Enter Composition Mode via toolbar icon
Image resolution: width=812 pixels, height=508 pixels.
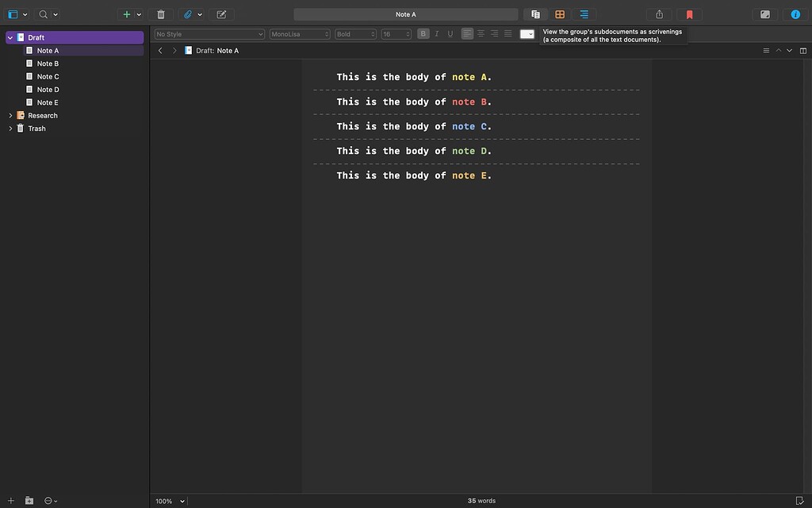click(x=765, y=14)
